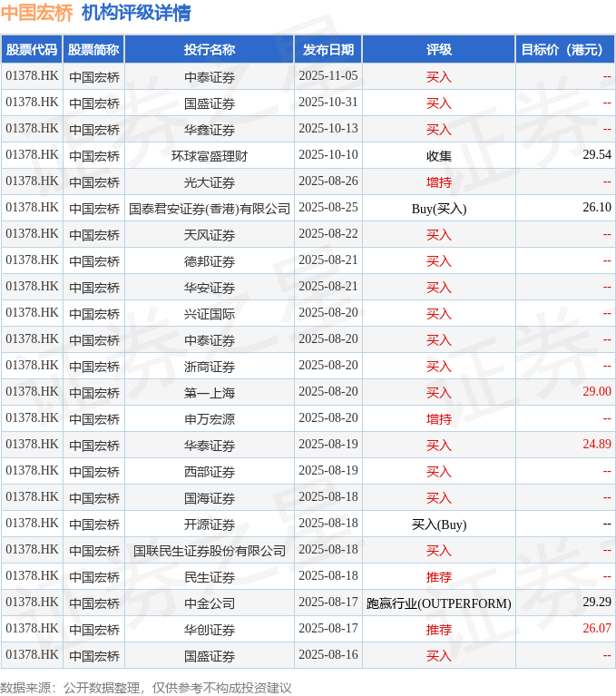The image size is (616, 696).
Task: Click the 评级 column header
Action: [x=439, y=49]
